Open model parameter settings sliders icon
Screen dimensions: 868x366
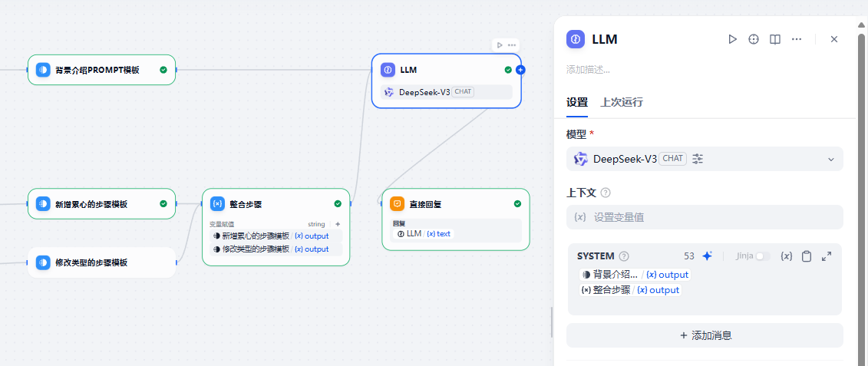tap(698, 159)
